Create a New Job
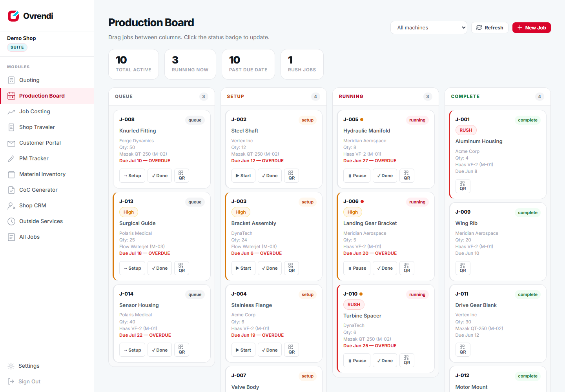The height and width of the screenshot is (392, 565). click(532, 27)
